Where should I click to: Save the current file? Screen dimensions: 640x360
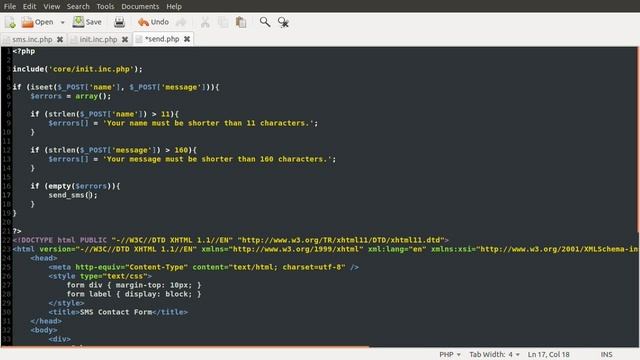[87, 22]
